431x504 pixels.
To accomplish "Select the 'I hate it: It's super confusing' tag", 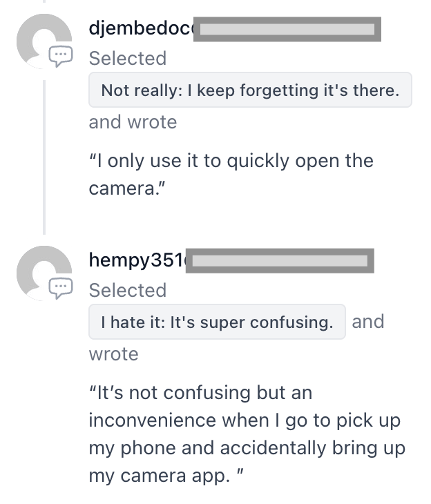I will click(x=217, y=322).
